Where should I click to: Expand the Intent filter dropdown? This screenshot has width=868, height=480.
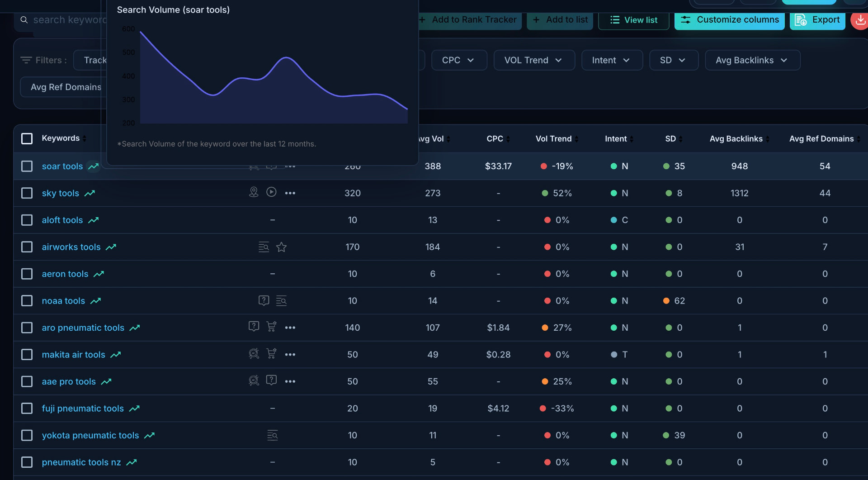[x=612, y=60]
